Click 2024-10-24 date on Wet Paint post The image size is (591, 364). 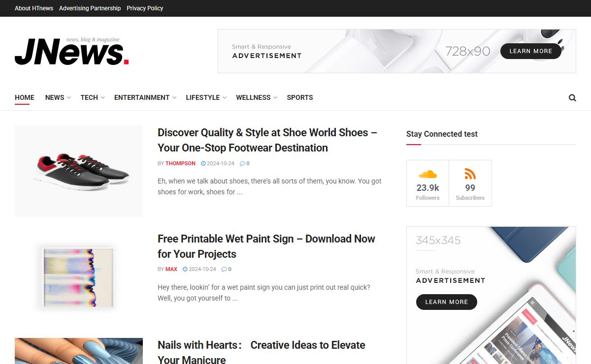point(202,270)
